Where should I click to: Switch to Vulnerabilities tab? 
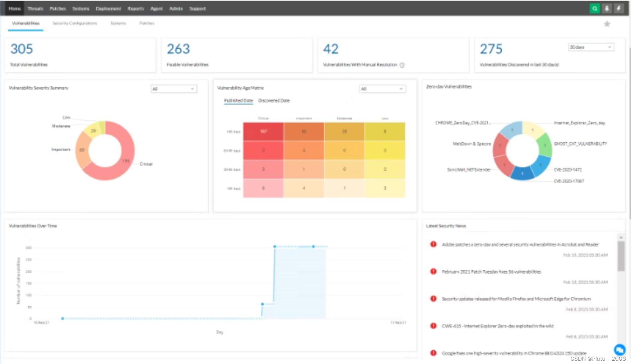point(26,23)
